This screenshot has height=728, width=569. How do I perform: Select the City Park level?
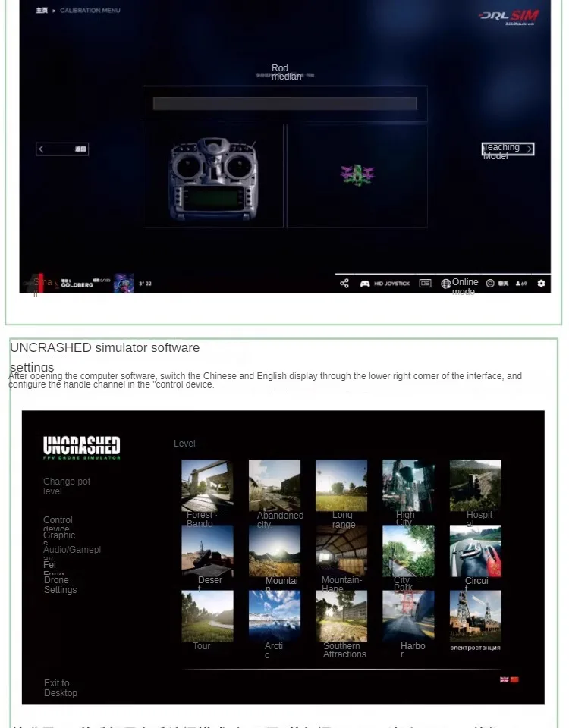tap(408, 551)
